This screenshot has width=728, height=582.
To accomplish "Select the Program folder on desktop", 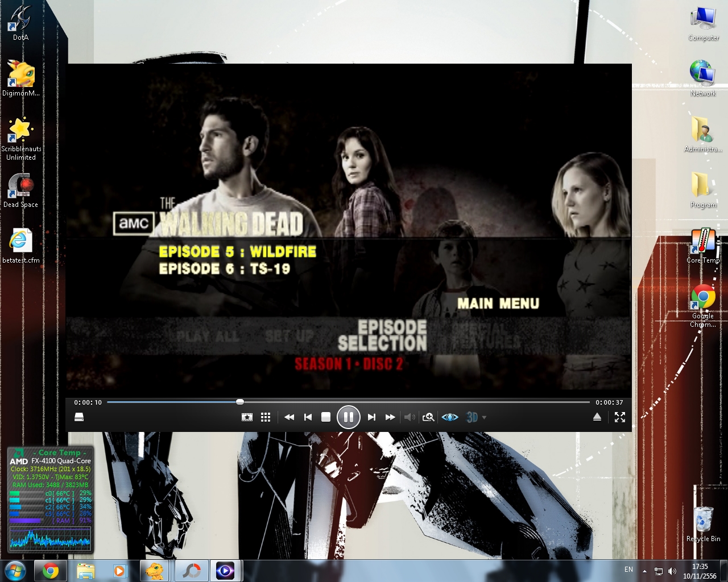I will click(x=704, y=190).
